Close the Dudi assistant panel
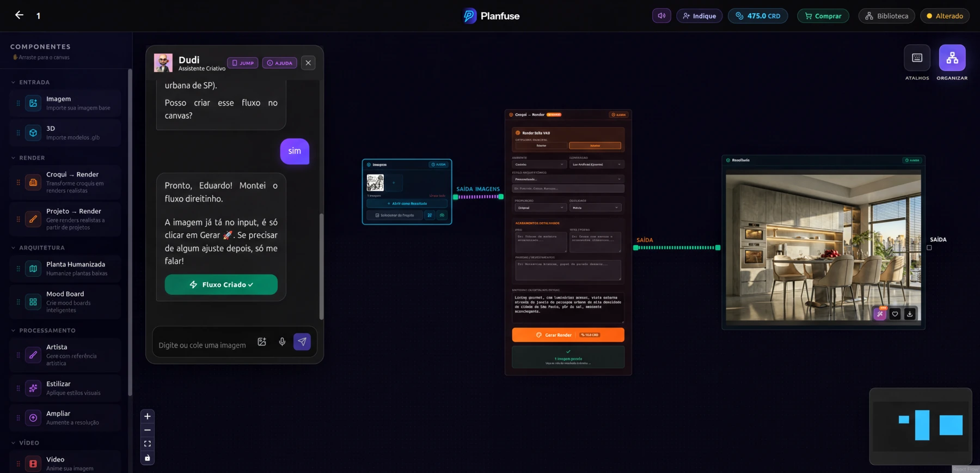Viewport: 980px width, 473px height. (308, 63)
